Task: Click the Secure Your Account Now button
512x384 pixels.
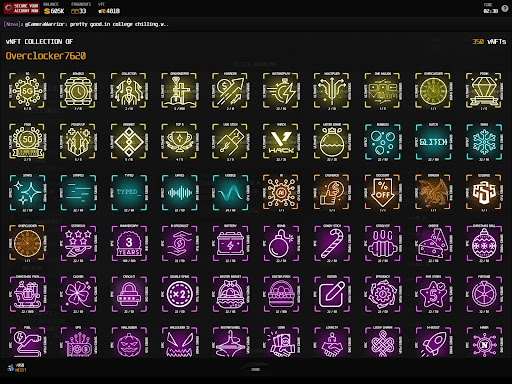Action: point(22,8)
